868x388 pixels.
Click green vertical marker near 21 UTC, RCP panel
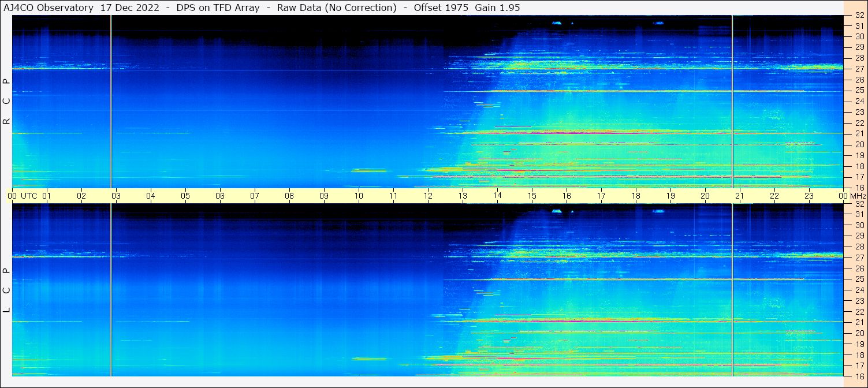(732, 101)
